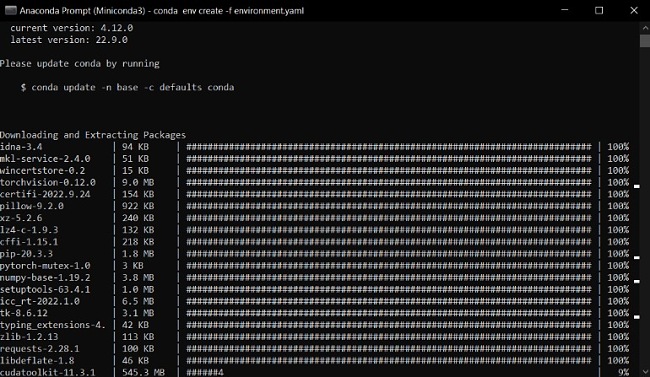Click the idna-3.4 package name
Viewport: 650px width, 377px height.
(21, 147)
